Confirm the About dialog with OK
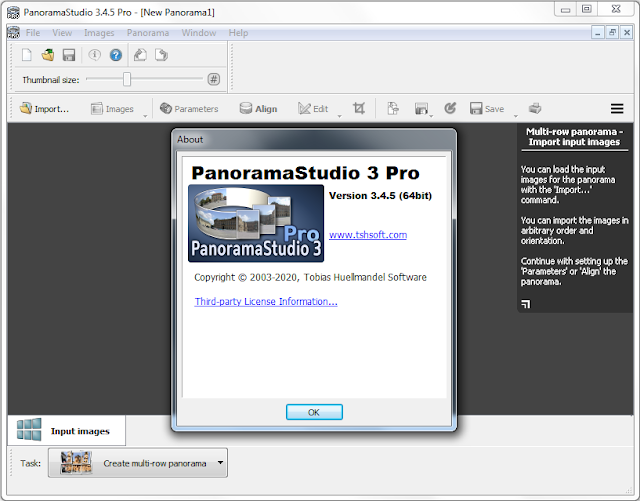The height and width of the screenshot is (501, 640). pos(314,412)
